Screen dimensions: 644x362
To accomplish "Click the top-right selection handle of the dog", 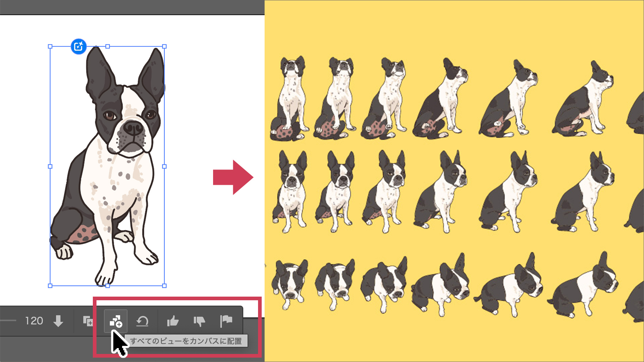I will (x=164, y=46).
